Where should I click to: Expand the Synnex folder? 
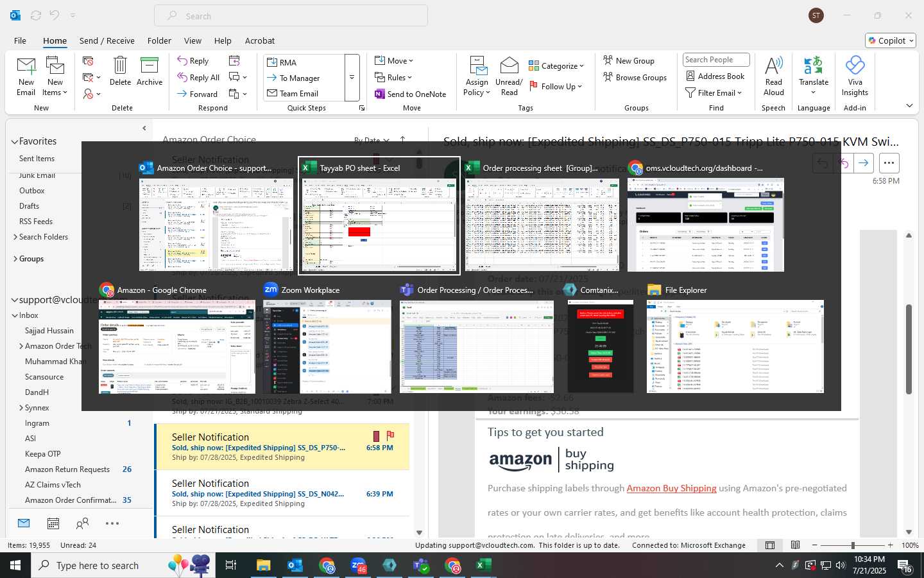(x=22, y=408)
